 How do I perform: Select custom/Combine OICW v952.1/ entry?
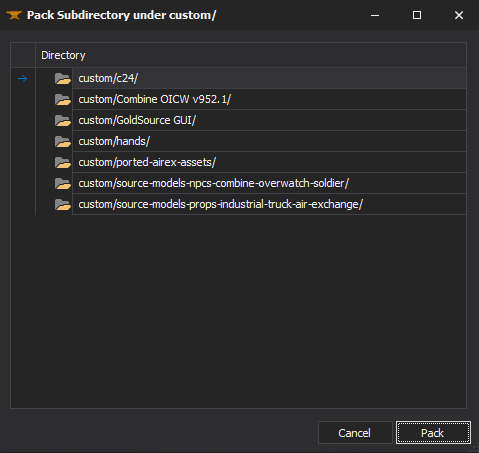(x=269, y=99)
